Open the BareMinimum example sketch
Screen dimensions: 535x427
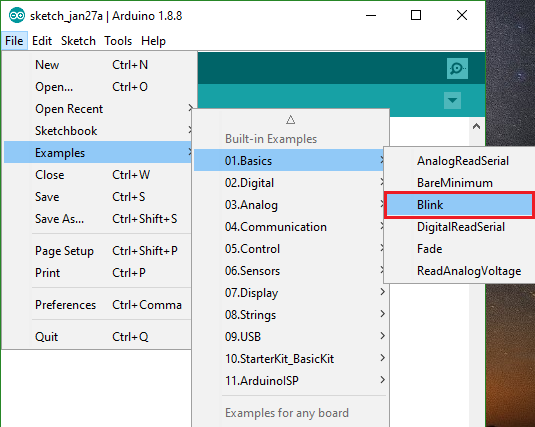pyautogui.click(x=460, y=183)
